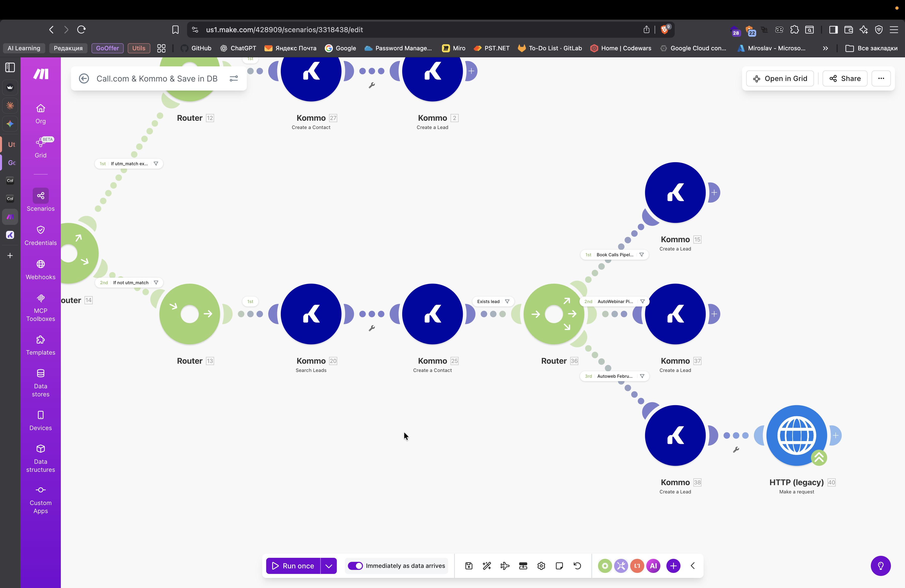The width and height of the screenshot is (905, 588).
Task: Click the HTTP (legacy) globe module
Action: coord(796,435)
